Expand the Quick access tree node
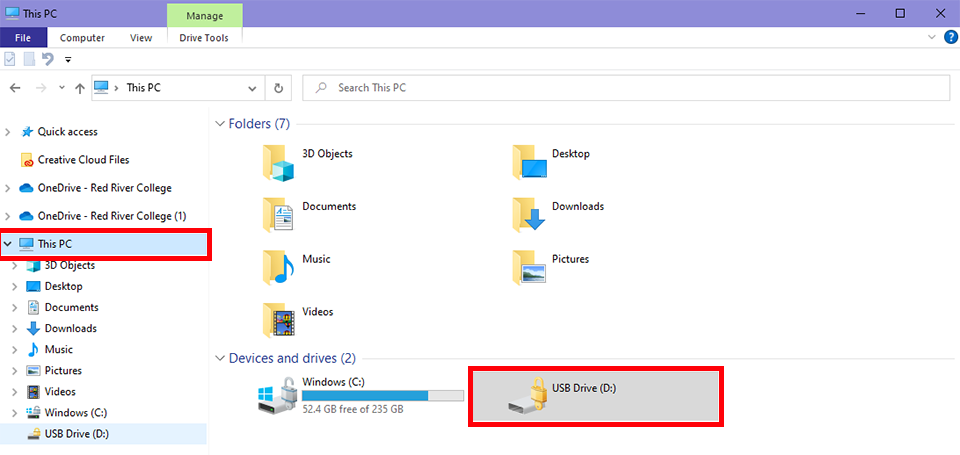This screenshot has width=960, height=455. tap(9, 132)
